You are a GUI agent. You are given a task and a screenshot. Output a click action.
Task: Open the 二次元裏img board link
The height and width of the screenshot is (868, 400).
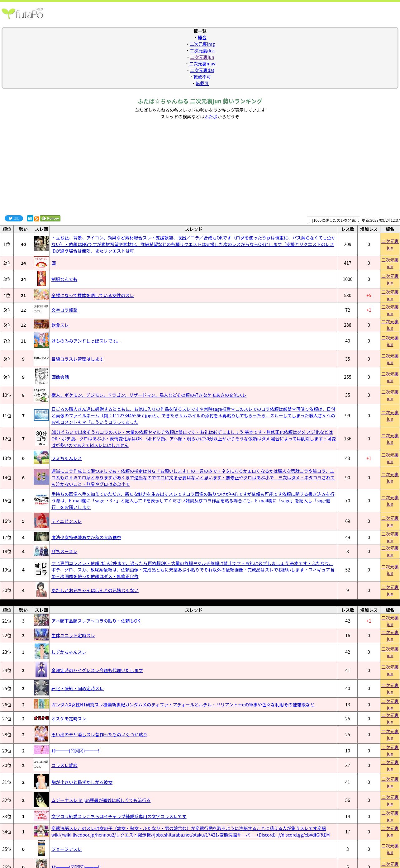pos(202,44)
